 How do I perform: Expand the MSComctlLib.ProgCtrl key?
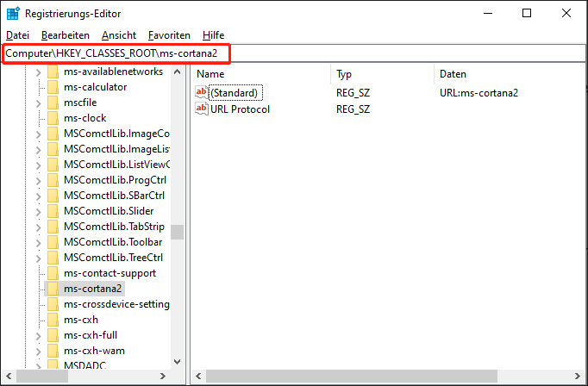[38, 181]
